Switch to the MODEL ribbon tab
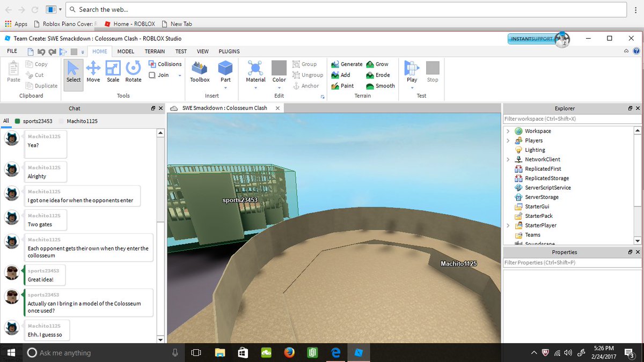Image resolution: width=644 pixels, height=362 pixels. click(x=126, y=51)
